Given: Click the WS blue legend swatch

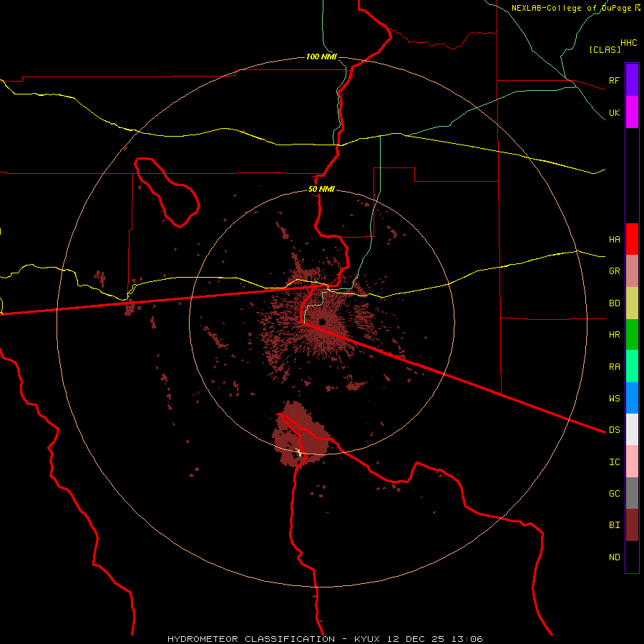Looking at the screenshot, I should click(x=632, y=398).
